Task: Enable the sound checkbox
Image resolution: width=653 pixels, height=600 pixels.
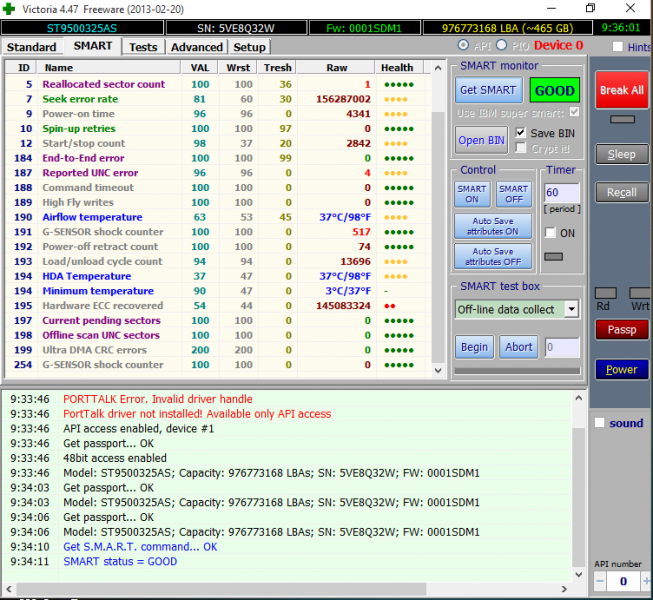Action: click(600, 423)
